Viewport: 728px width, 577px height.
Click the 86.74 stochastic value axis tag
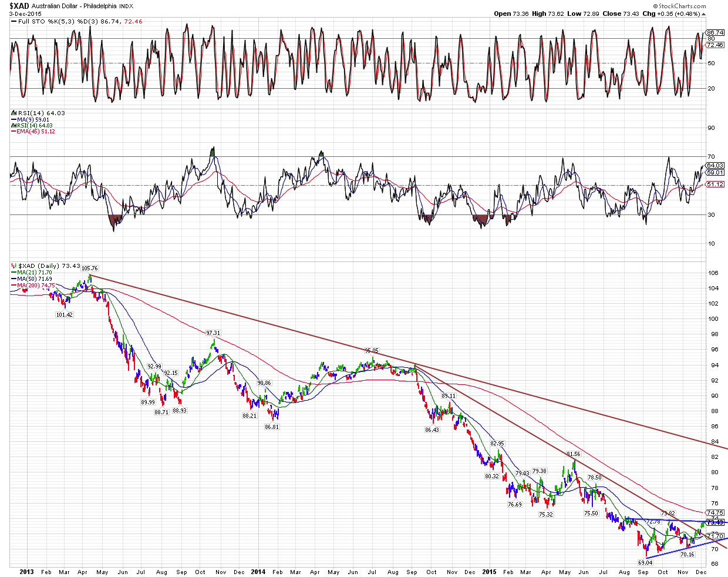[x=714, y=33]
